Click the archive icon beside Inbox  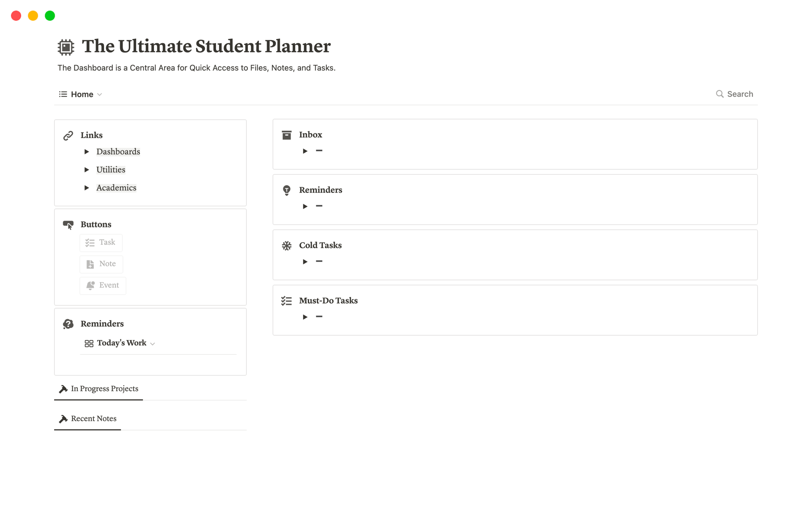286,135
